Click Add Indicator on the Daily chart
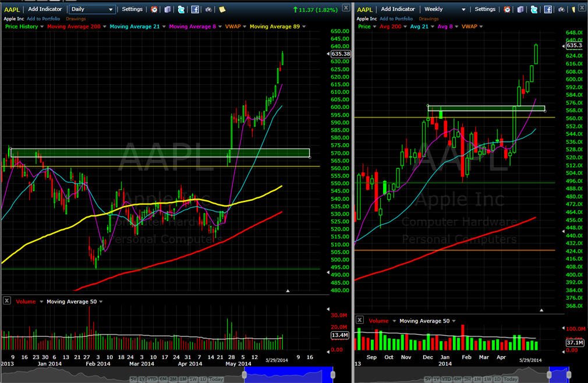 point(45,9)
